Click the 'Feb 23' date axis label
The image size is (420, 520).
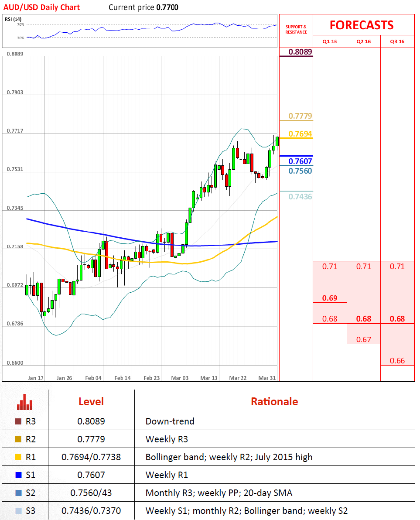(151, 378)
